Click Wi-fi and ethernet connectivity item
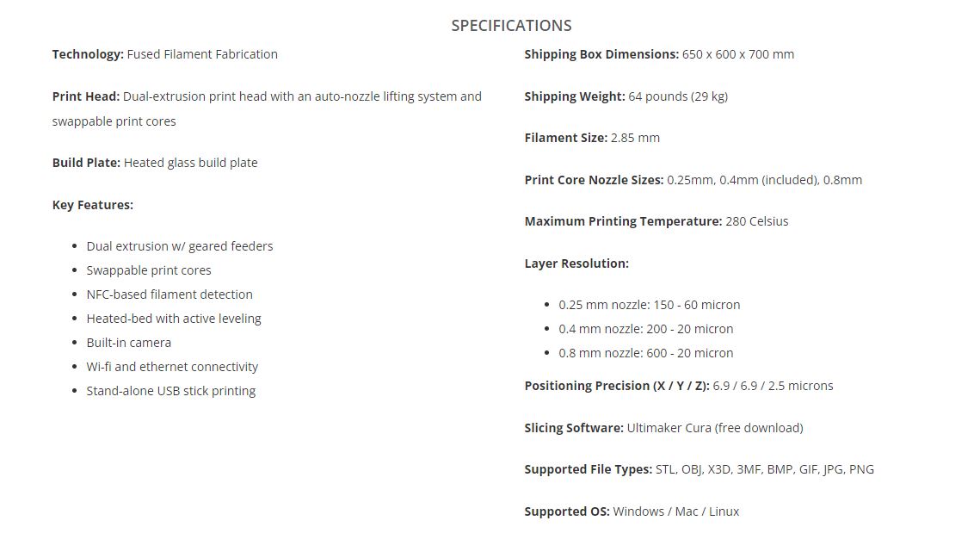Image resolution: width=980 pixels, height=533 pixels. tap(172, 367)
